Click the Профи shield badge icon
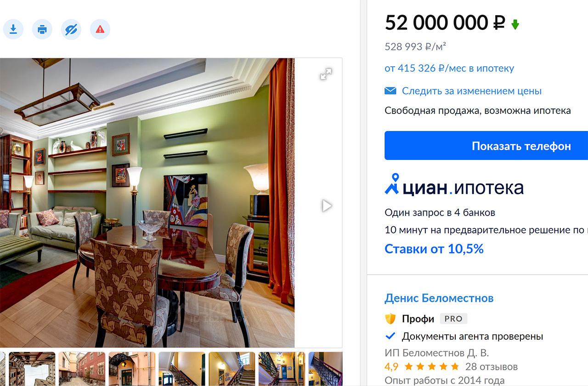The width and height of the screenshot is (588, 386). point(390,318)
